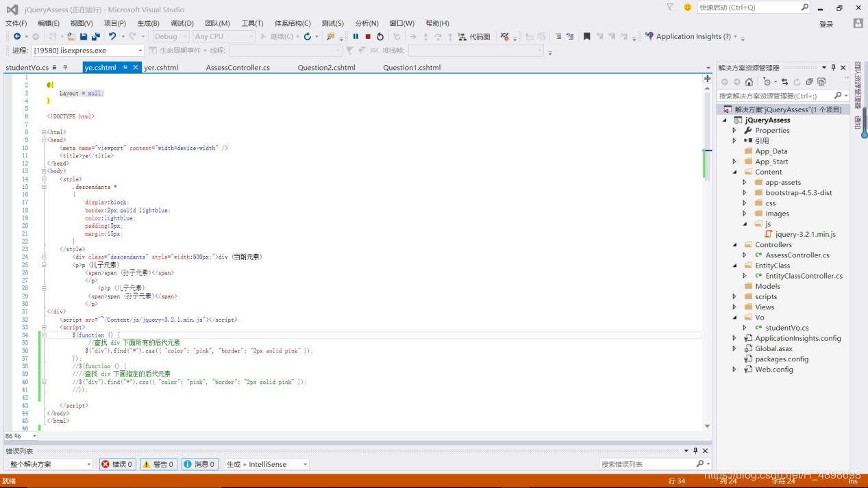Switch to the Question2.cshtml tab
The height and width of the screenshot is (488, 868).
click(x=326, y=67)
